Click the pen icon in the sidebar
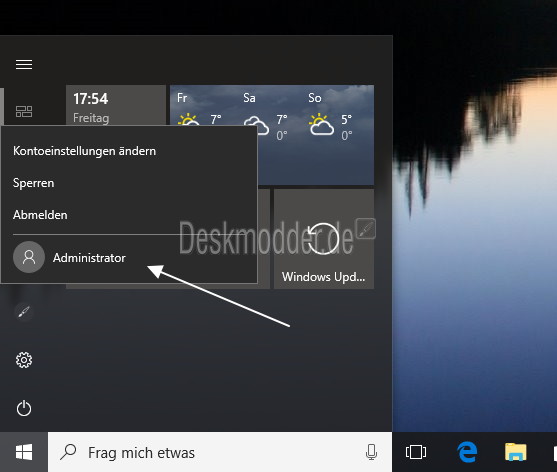Screen dimensions: 557x472 (x=24, y=312)
